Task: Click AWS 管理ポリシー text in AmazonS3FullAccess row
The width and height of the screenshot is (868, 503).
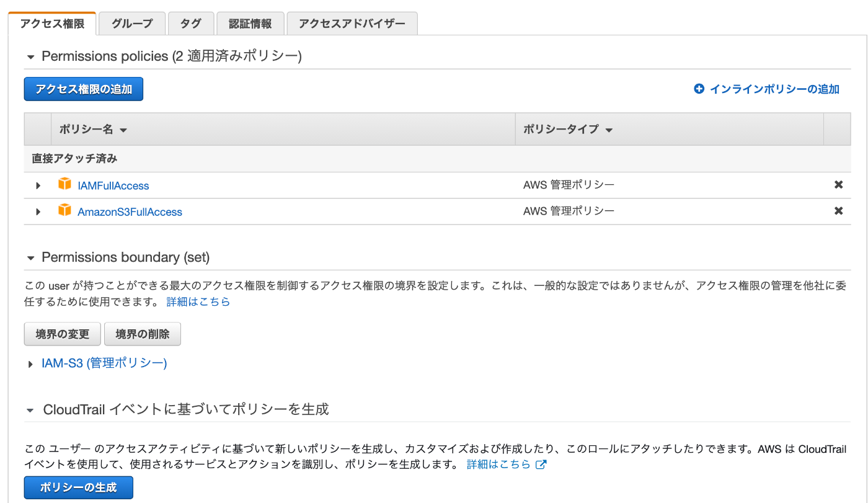Action: (569, 211)
